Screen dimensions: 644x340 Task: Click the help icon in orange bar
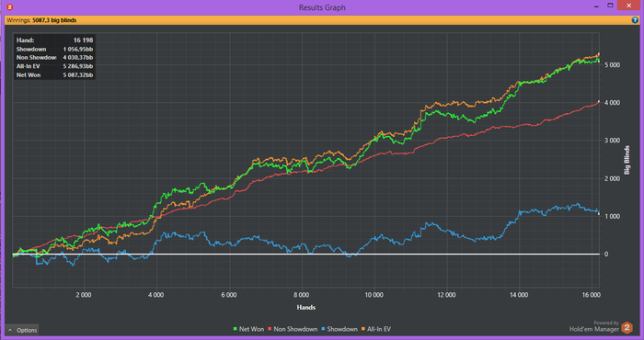[636, 20]
